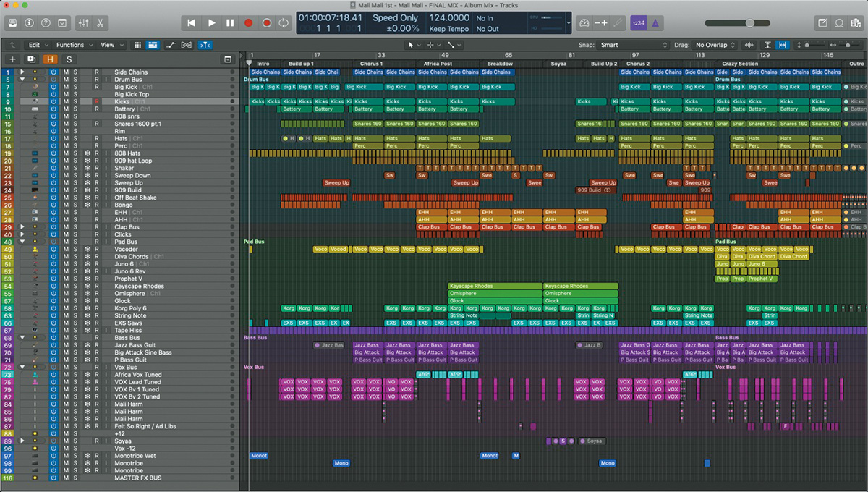
Task: Show automation curve button
Action: [x=171, y=45]
